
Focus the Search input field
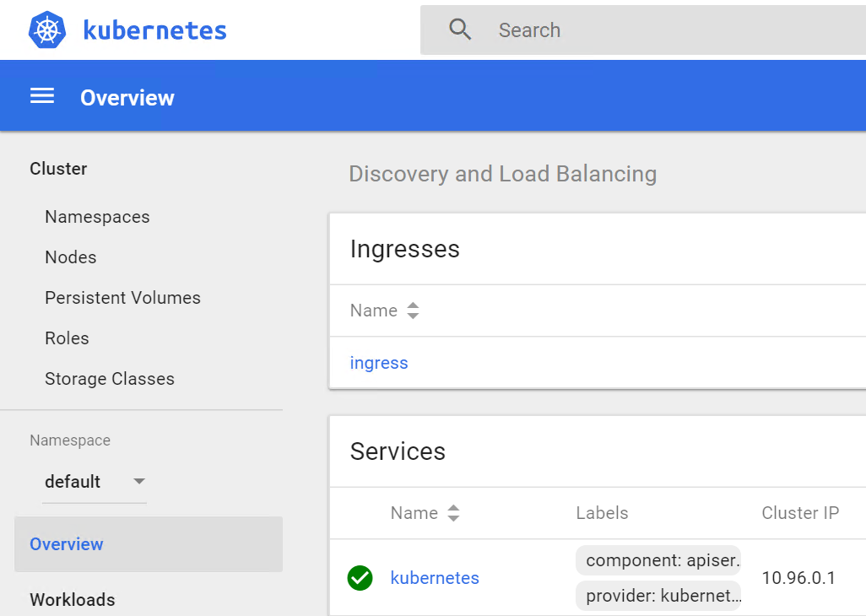(643, 30)
